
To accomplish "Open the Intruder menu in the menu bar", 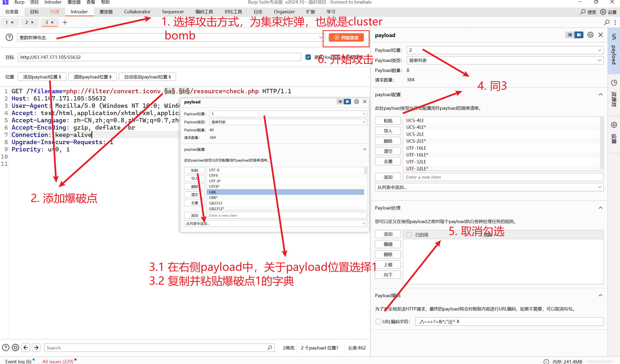I will point(53,2).
